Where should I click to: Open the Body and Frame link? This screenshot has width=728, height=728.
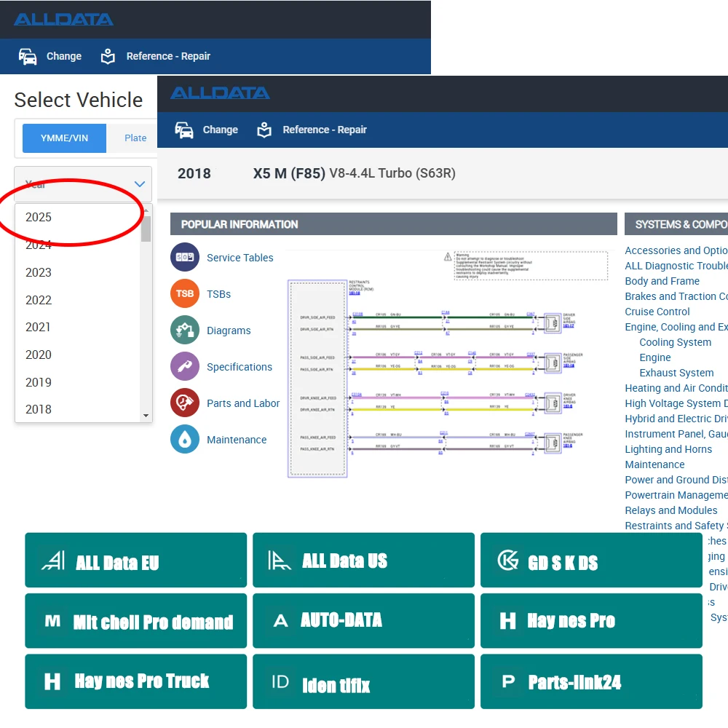click(662, 281)
